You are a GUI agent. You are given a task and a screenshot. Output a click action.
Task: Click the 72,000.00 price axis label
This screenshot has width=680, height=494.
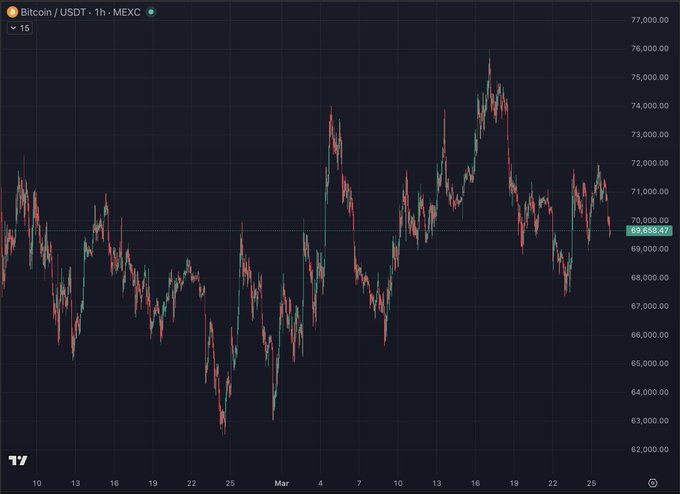click(649, 163)
